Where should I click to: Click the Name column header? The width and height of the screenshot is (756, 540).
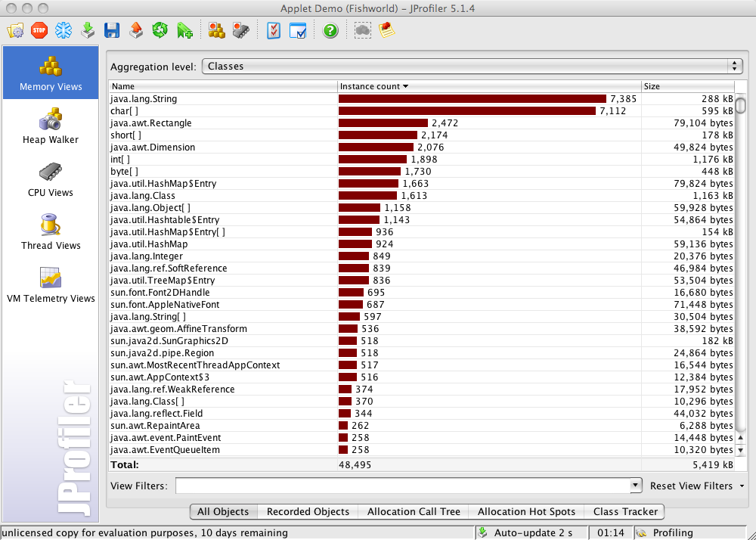click(223, 86)
